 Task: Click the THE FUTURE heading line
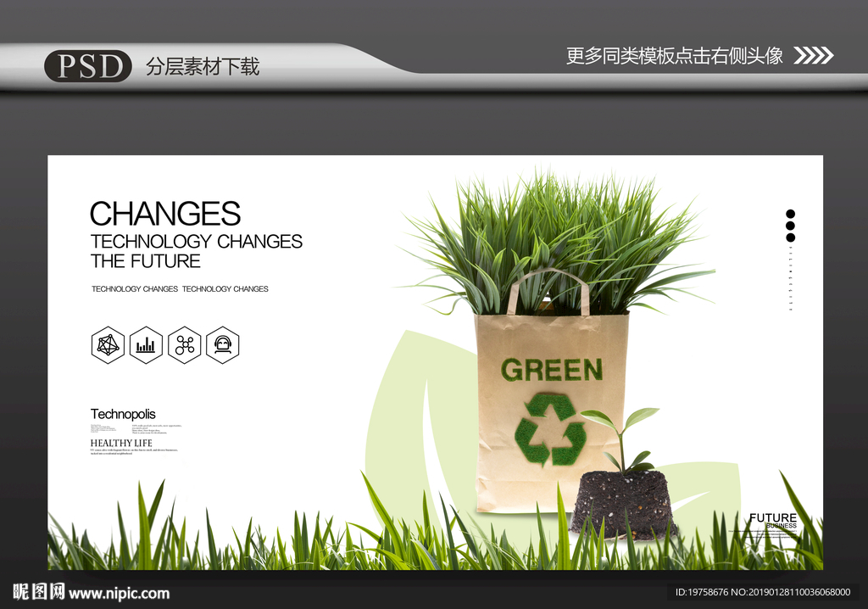tap(146, 261)
